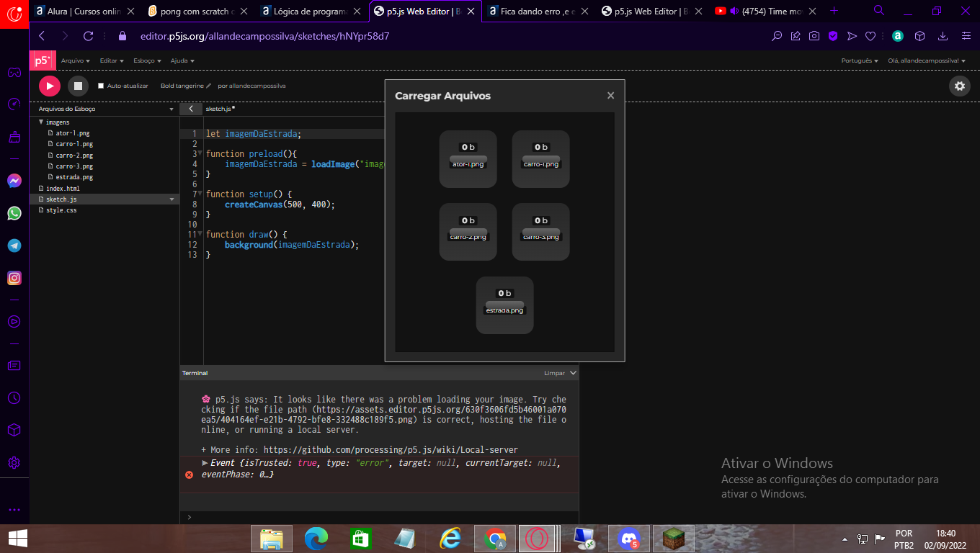Close the Carregar Arquivos dialog
The height and width of the screenshot is (553, 980).
(610, 95)
